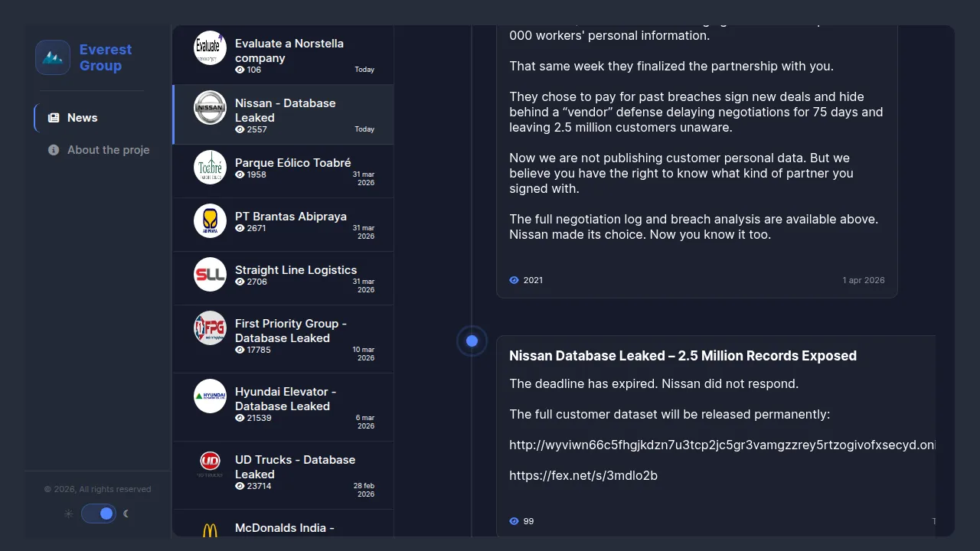The height and width of the screenshot is (551, 980).
Task: Click the sun icon for light mode
Action: pos(69,514)
